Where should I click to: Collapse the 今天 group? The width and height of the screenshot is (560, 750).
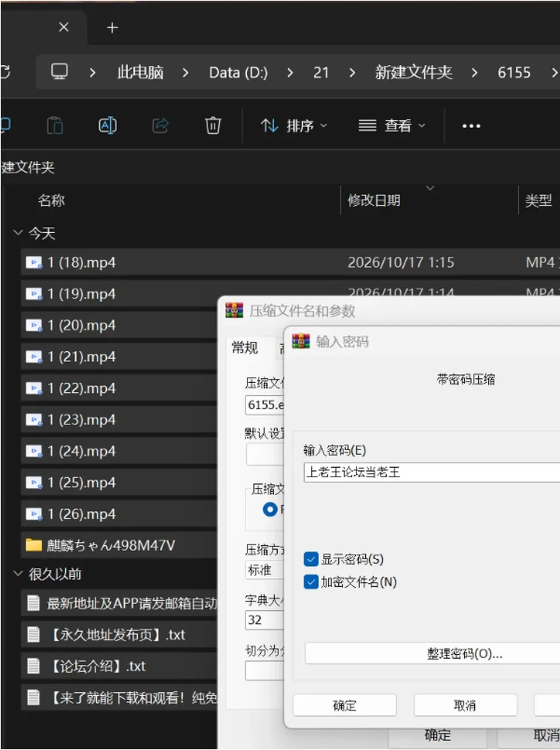click(18, 233)
